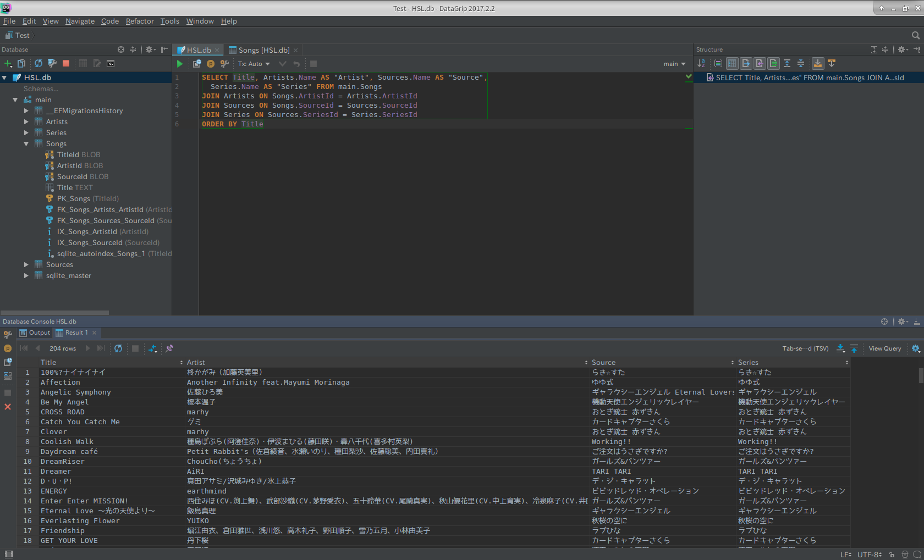924x560 pixels.
Task: Collapse the Songs table node
Action: pos(26,143)
